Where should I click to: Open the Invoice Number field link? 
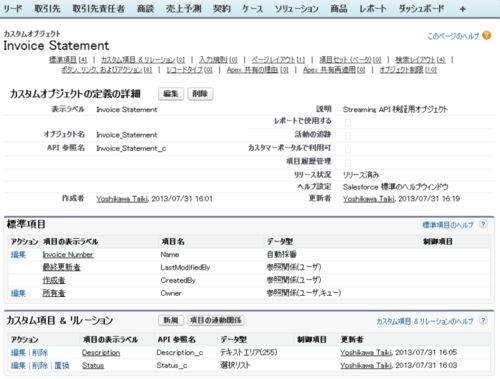pyautogui.click(x=68, y=255)
